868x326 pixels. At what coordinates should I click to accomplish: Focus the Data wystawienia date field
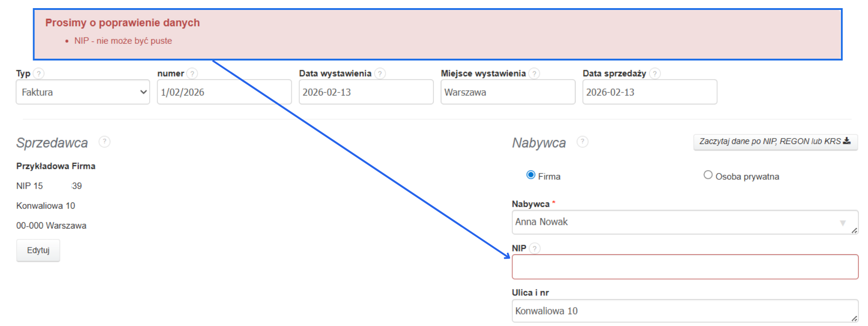tap(366, 92)
